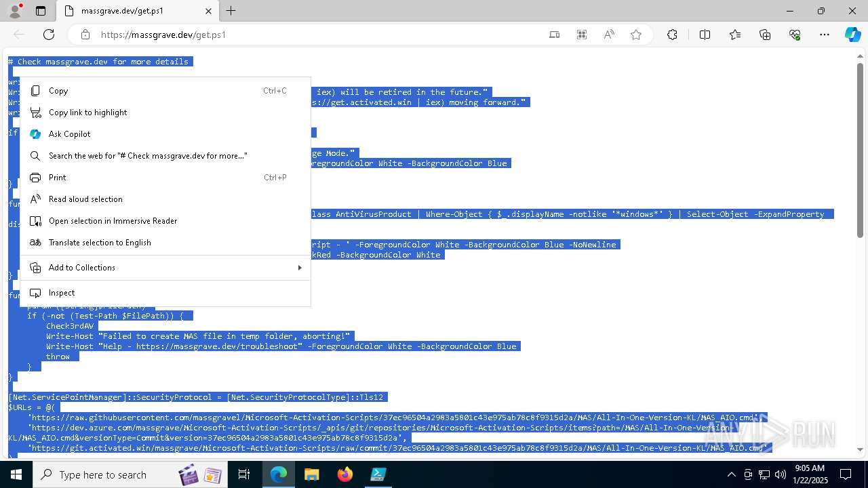Choose Read aloud selection
The width and height of the screenshot is (868, 488).
(165, 199)
